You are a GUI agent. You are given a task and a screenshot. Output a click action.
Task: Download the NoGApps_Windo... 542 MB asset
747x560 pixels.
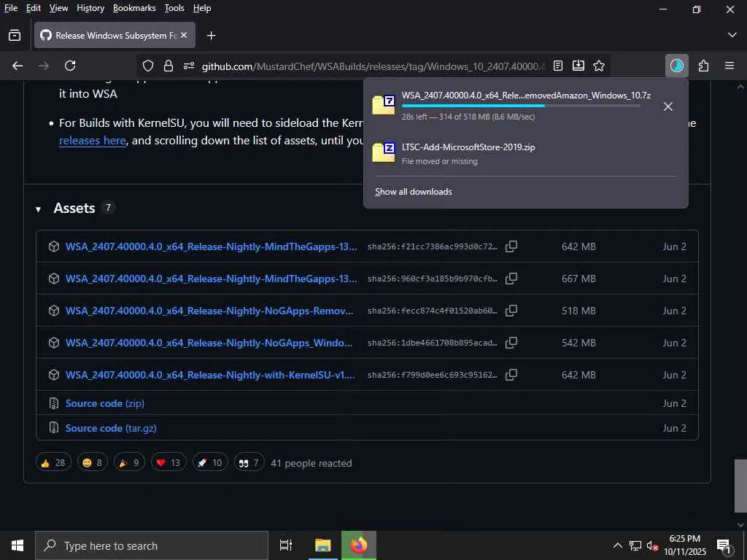point(209,343)
